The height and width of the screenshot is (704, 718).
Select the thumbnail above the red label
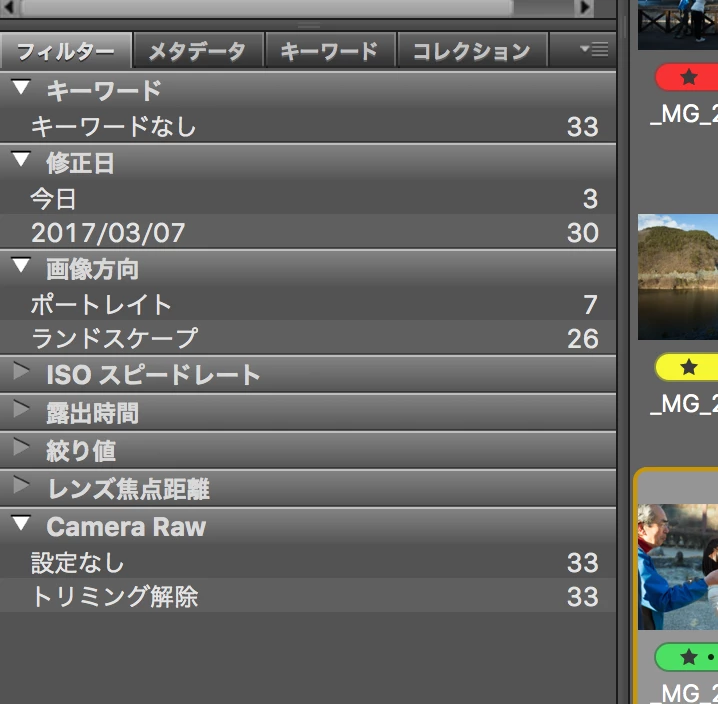pyautogui.click(x=678, y=25)
